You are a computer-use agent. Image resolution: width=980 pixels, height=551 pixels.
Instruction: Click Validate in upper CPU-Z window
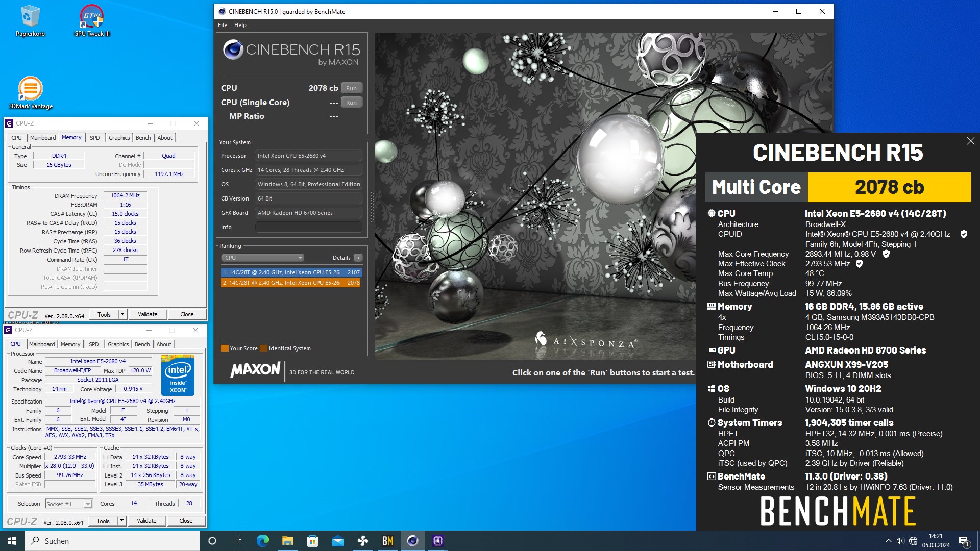pos(148,315)
